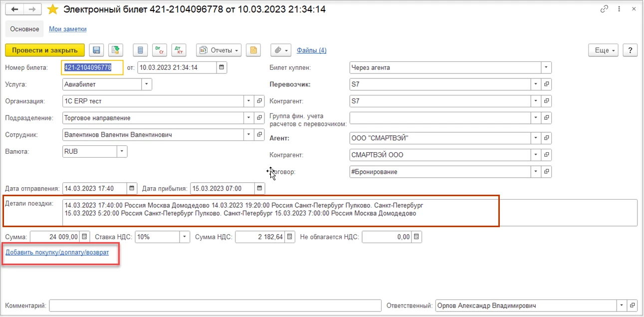Open calculator for the Сумма НДС field
This screenshot has width=644, height=317.
(x=290, y=237)
